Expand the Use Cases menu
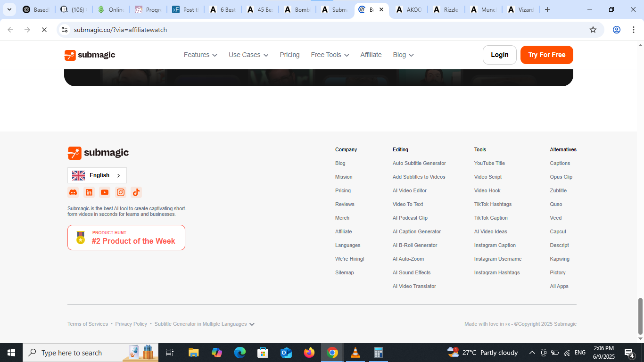This screenshot has width=644, height=362. coord(248,55)
